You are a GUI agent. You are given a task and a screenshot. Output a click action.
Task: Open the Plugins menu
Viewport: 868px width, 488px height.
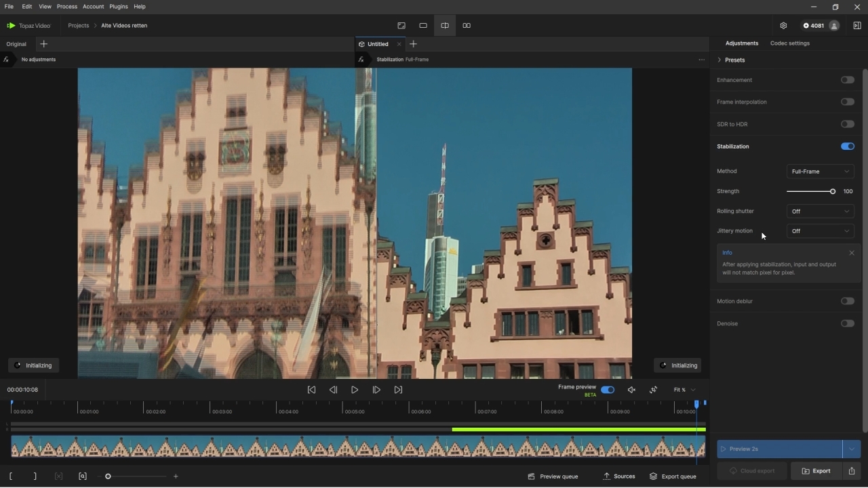pyautogui.click(x=119, y=7)
